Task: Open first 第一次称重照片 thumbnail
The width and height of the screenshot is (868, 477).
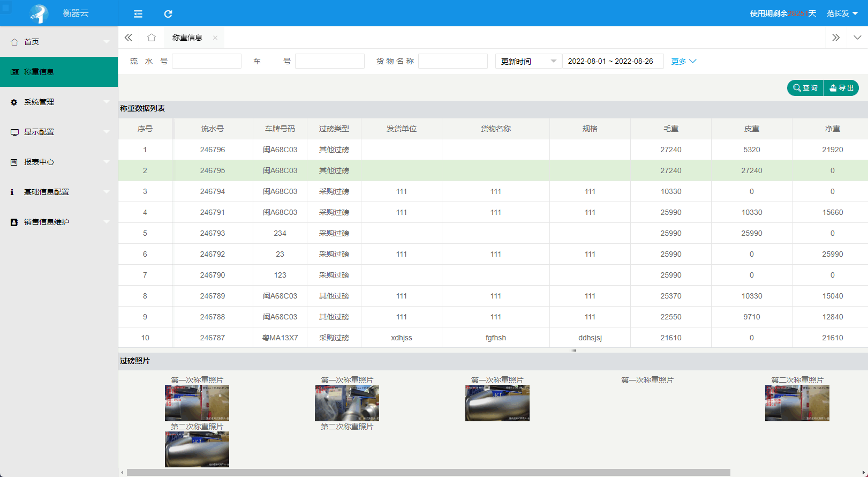Action: tap(197, 403)
